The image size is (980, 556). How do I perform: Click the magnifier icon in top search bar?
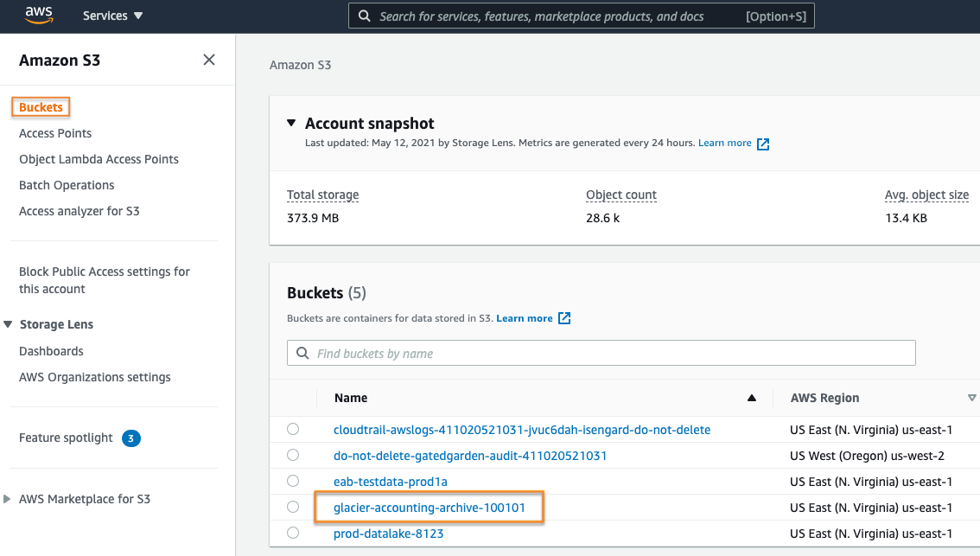point(365,16)
